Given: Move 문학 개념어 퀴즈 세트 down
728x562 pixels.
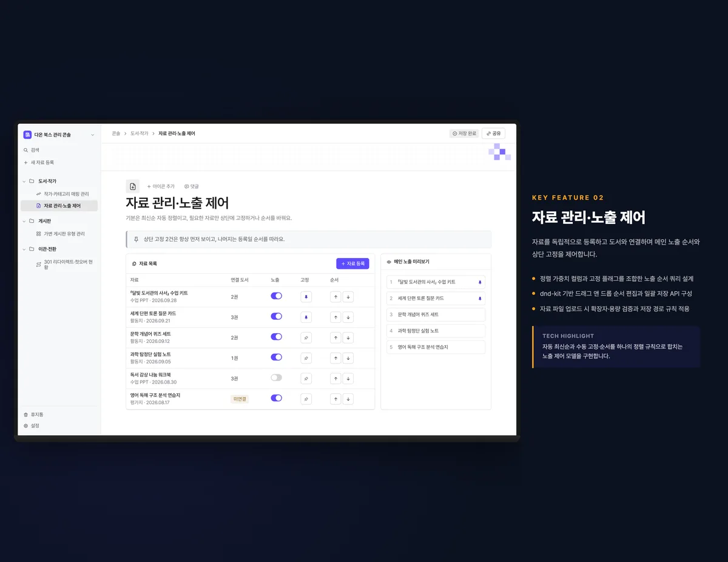Looking at the screenshot, I should point(348,337).
